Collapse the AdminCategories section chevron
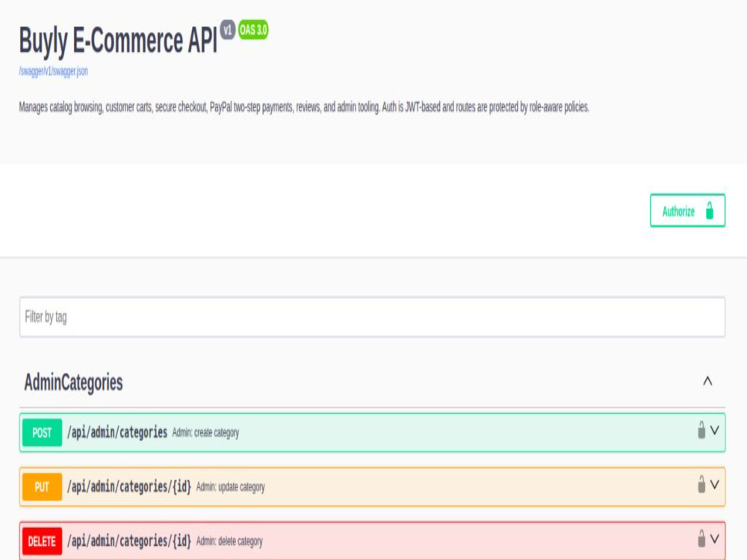Viewport: 747px width, 560px height. (707, 381)
